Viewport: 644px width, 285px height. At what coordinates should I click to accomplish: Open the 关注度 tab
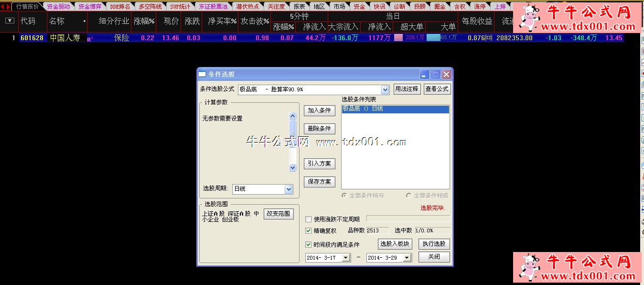(x=276, y=6)
